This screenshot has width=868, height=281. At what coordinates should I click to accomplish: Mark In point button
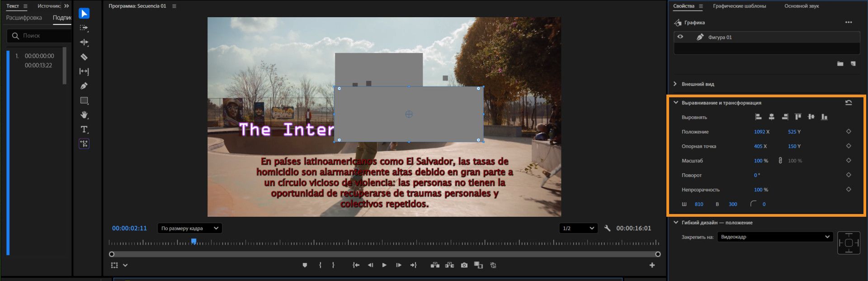(x=320, y=265)
